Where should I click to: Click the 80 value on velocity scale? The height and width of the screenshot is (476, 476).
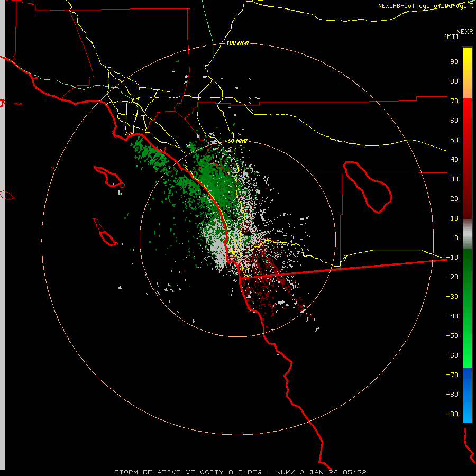point(454,81)
